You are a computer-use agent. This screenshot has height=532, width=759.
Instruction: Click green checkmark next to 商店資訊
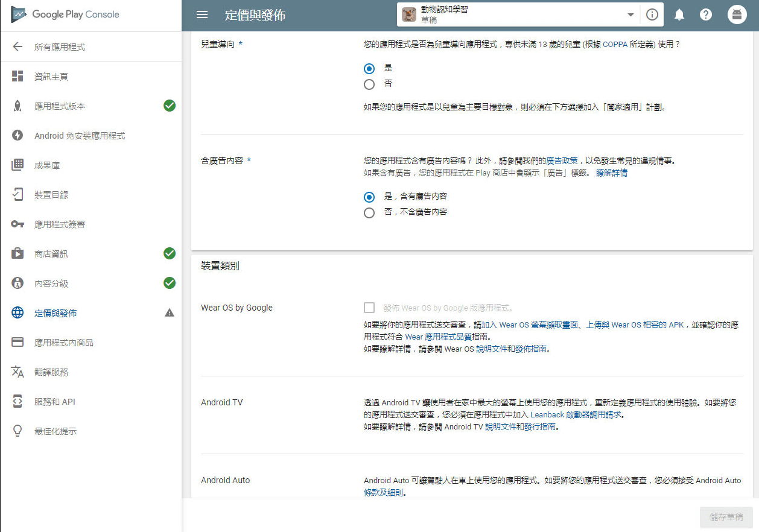tap(170, 254)
